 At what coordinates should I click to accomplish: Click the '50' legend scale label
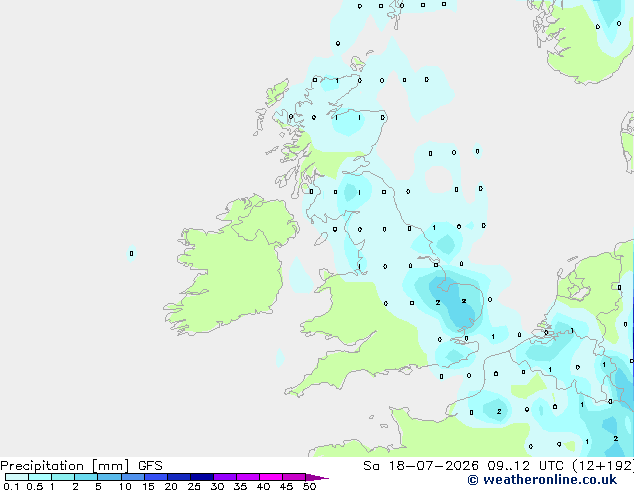point(309,486)
